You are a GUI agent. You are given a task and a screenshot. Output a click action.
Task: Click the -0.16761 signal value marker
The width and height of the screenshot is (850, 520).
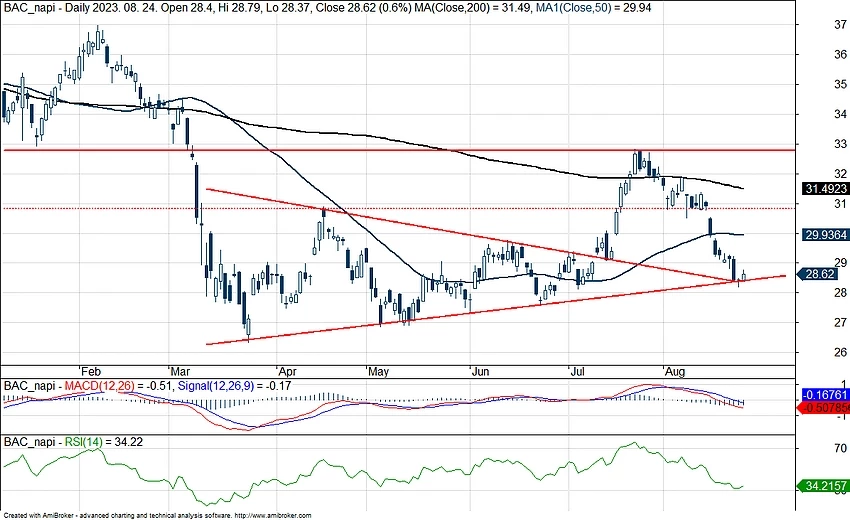click(825, 394)
